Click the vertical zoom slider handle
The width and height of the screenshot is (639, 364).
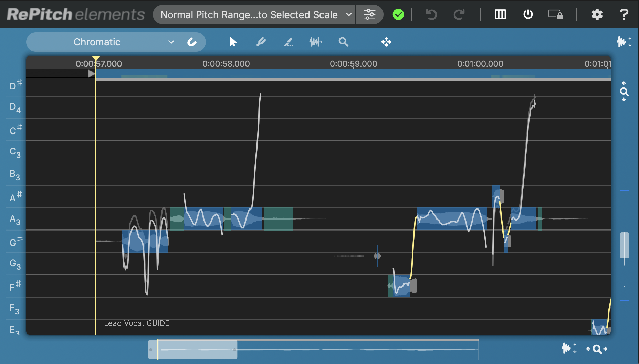[x=624, y=245]
